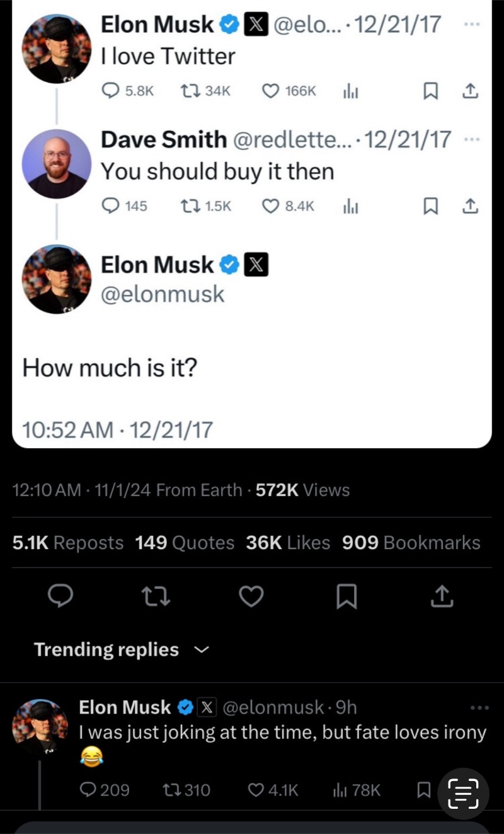View the 149 Quotes list
The image size is (504, 834).
[185, 543]
